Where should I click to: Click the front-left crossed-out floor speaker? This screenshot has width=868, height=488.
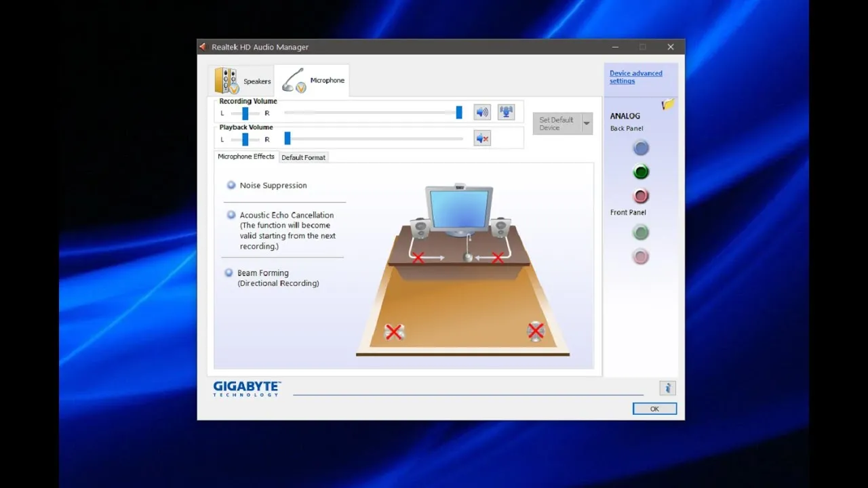(394, 331)
